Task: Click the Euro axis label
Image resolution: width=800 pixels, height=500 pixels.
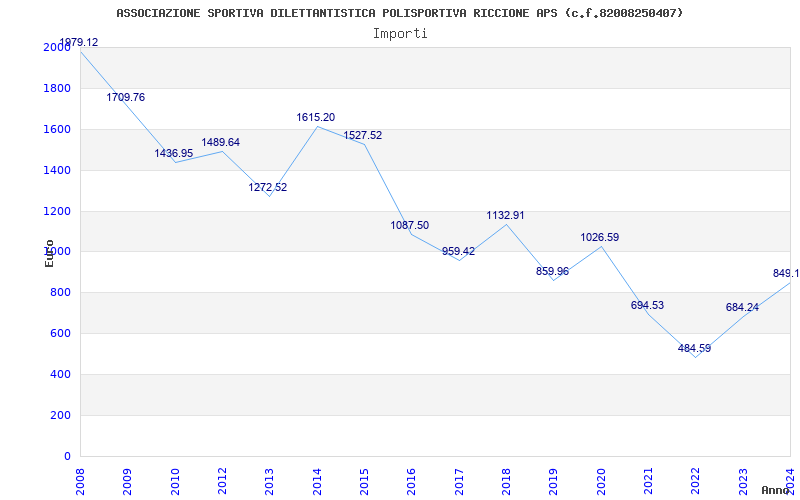Action: pos(49,253)
